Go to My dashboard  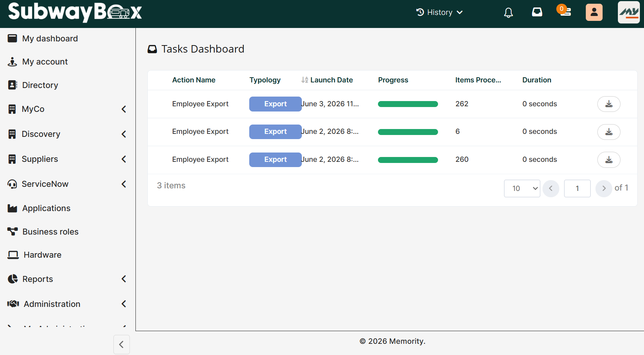50,38
